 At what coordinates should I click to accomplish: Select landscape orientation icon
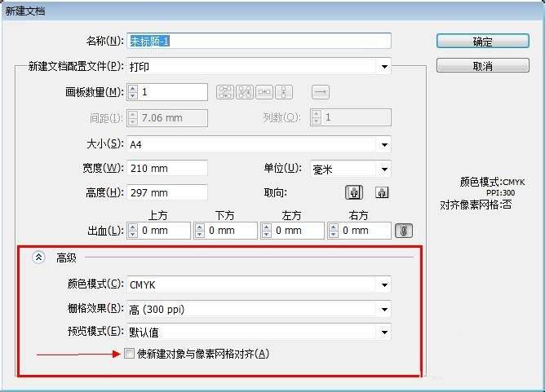point(382,192)
